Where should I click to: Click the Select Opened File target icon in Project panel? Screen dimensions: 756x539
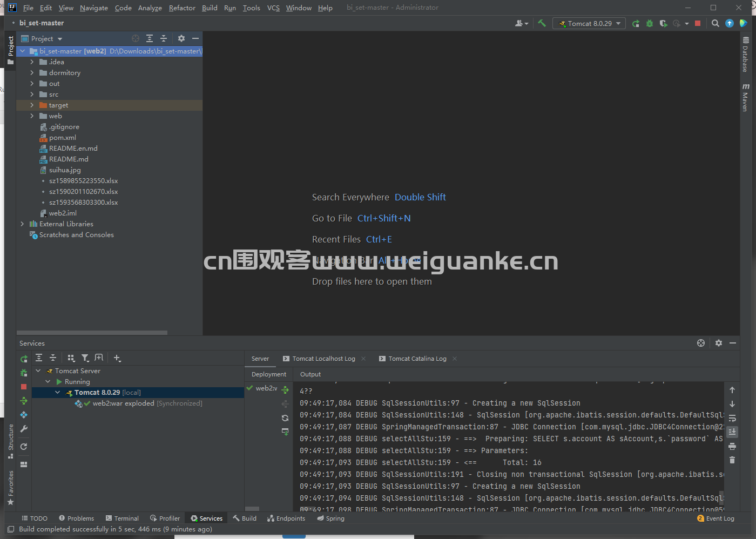tap(136, 38)
